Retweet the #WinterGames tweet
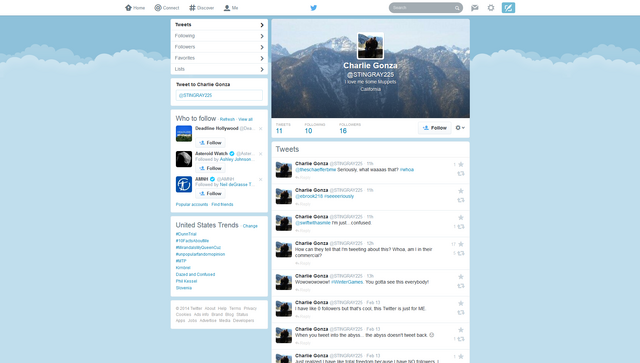Viewport: 640px width, 363px height. coord(461,286)
